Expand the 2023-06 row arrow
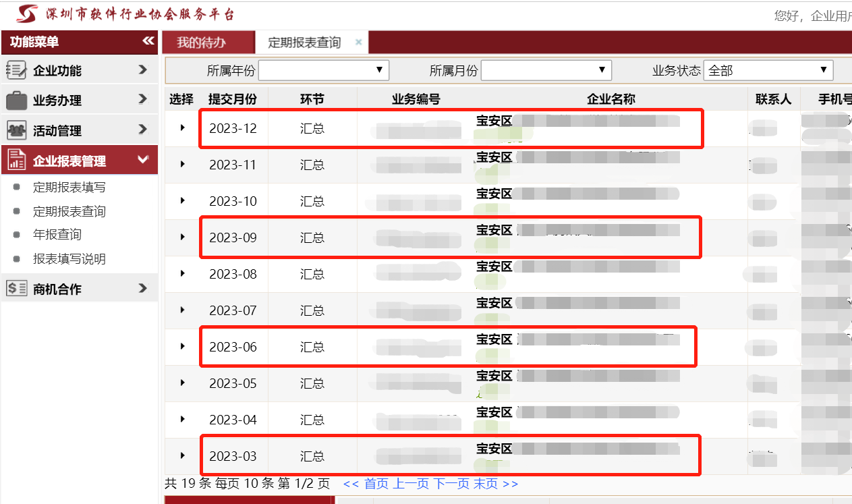This screenshot has height=504, width=852. point(182,346)
